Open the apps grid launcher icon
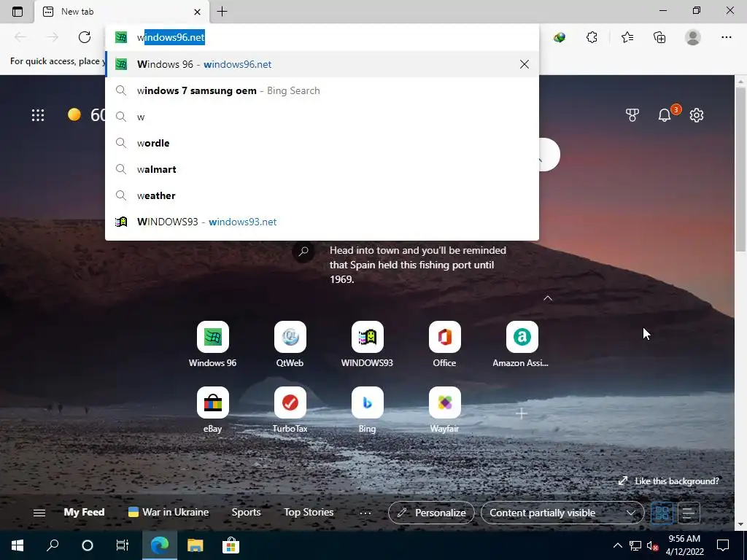The height and width of the screenshot is (560, 747). pos(38,115)
